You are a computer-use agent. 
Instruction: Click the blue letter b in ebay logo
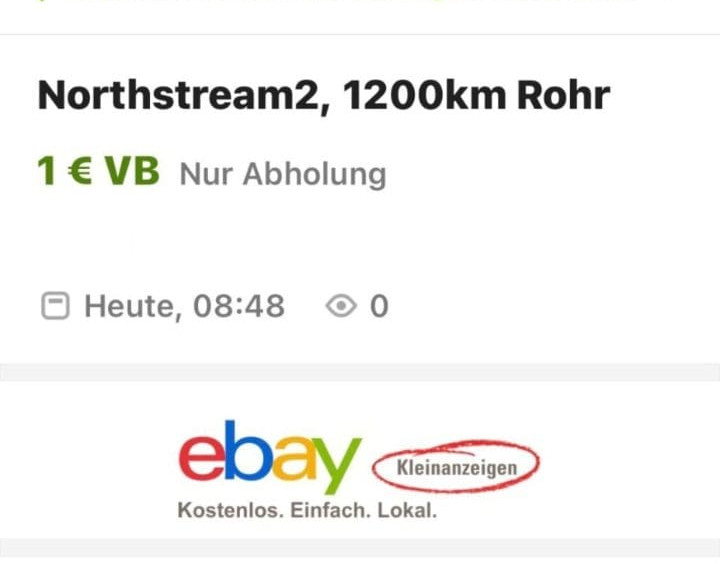tap(248, 450)
